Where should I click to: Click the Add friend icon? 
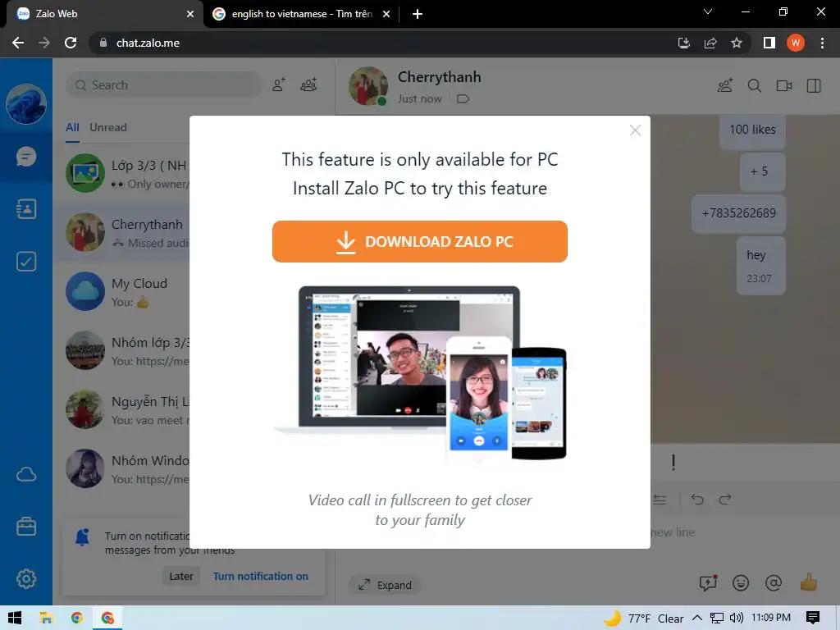click(x=279, y=84)
